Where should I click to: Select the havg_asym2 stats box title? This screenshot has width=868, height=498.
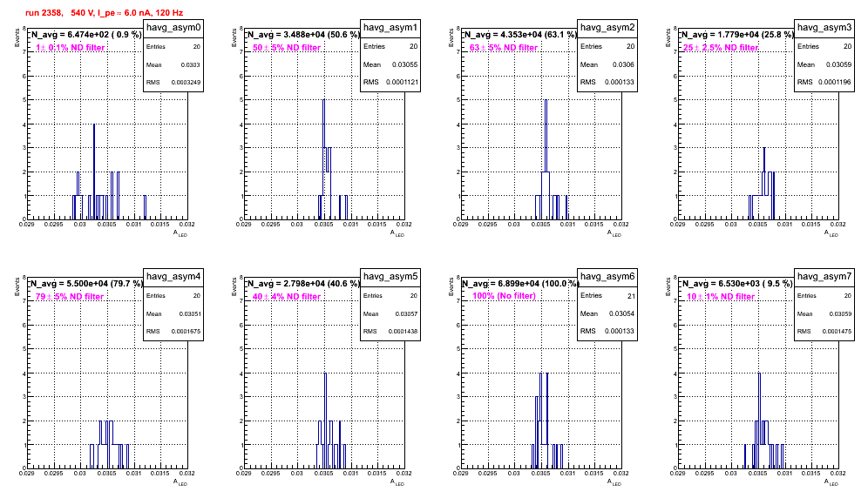pyautogui.click(x=607, y=27)
